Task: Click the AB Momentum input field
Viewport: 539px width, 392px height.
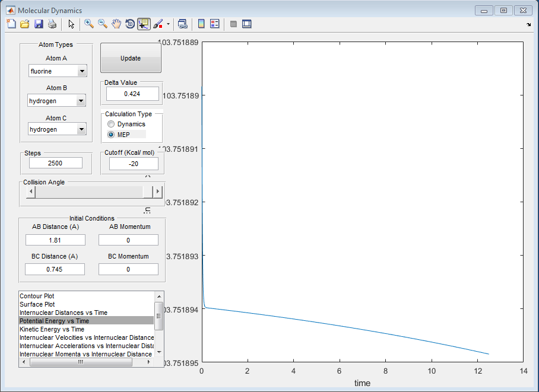Action: click(x=129, y=240)
